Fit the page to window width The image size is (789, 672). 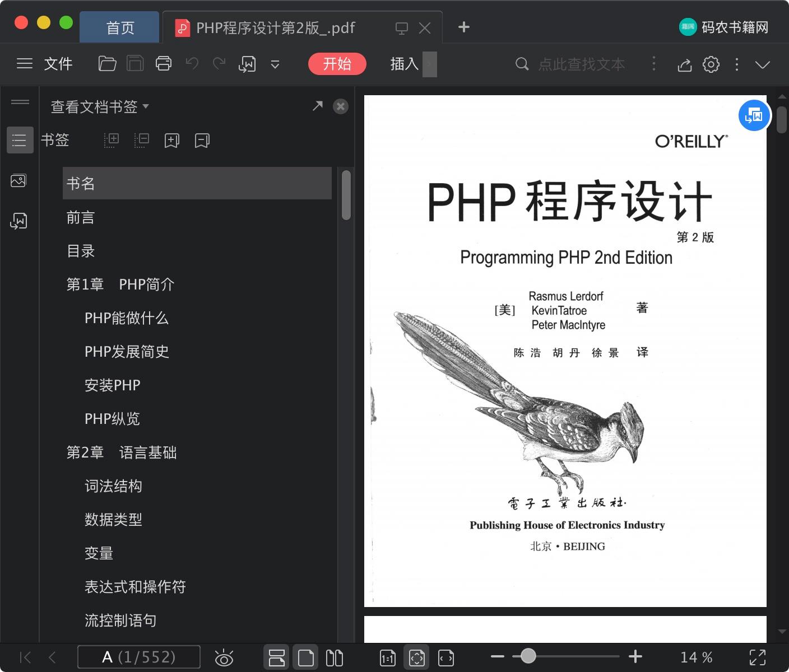(x=446, y=657)
